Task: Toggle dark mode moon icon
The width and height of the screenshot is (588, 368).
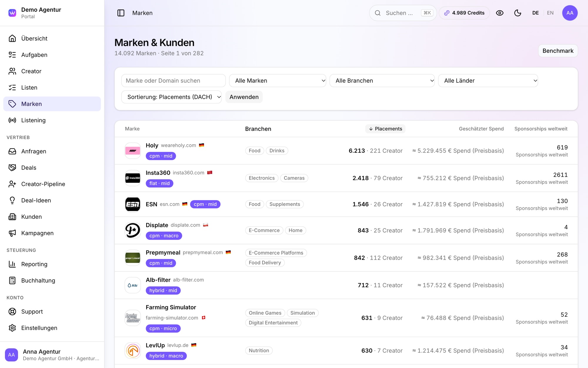Action: click(518, 13)
